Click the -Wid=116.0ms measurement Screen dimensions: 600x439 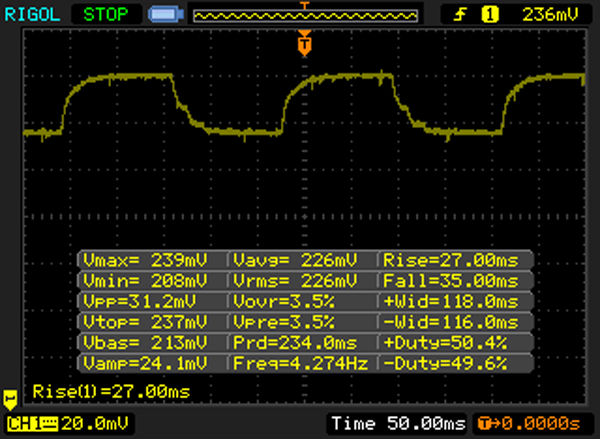click(x=451, y=322)
